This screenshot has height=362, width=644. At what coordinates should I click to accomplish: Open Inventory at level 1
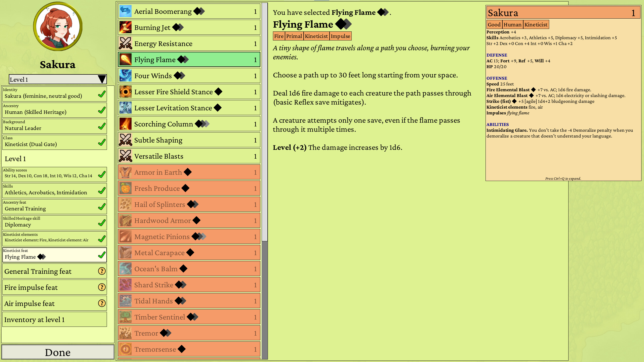pos(54,319)
